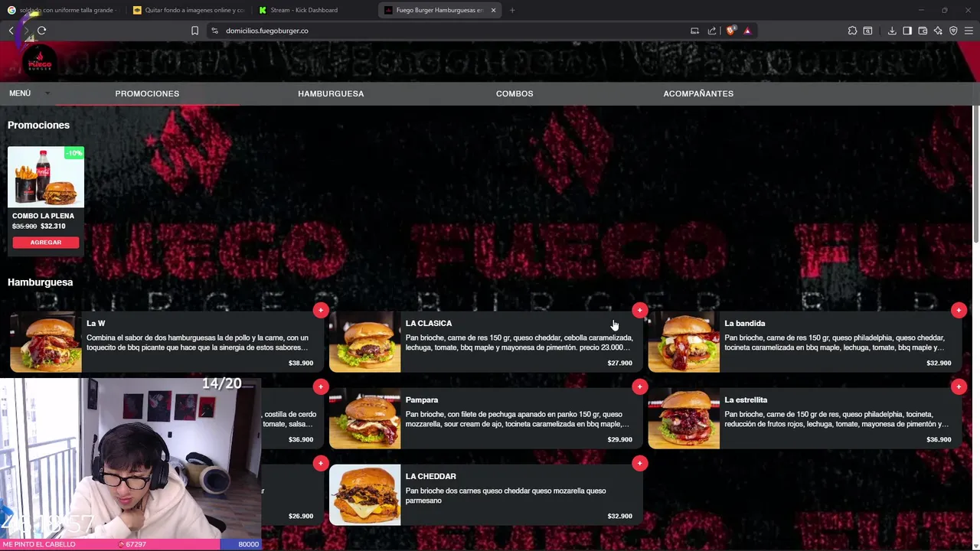
Task: Toggle the browser sidebar panel
Action: click(x=907, y=31)
